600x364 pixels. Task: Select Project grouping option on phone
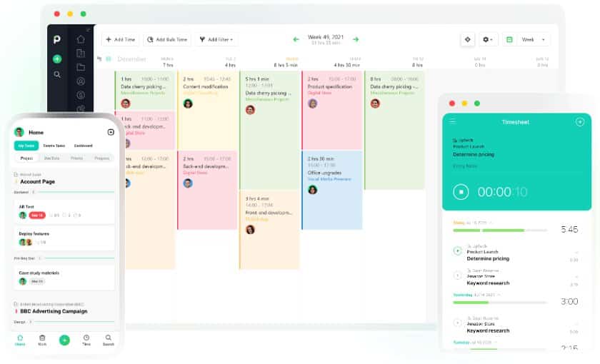(27, 158)
